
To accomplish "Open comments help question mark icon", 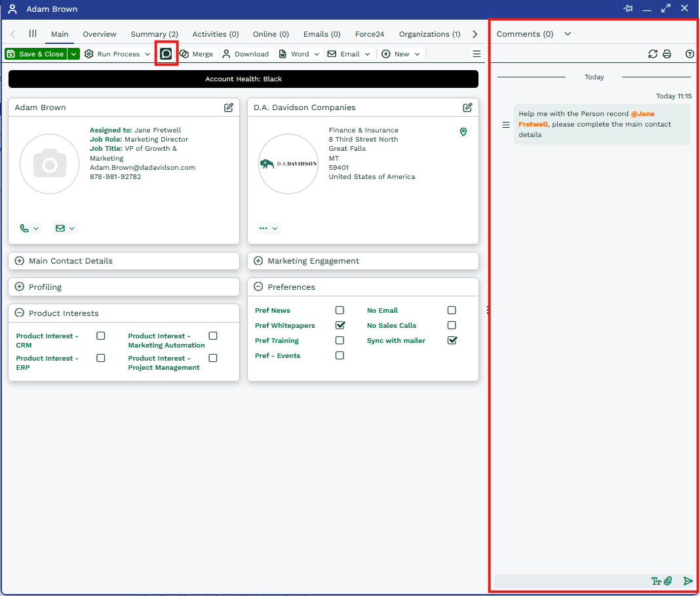I will 690,54.
